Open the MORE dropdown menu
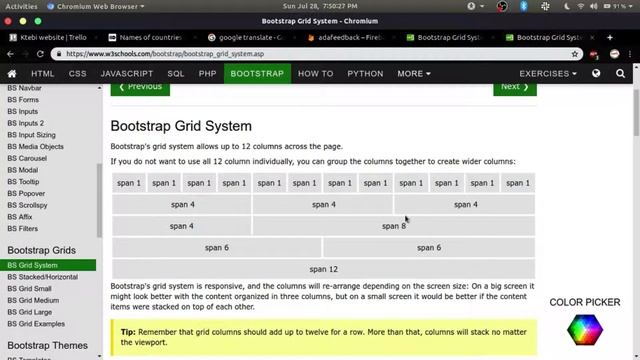This screenshot has width=640, height=360. 414,73
